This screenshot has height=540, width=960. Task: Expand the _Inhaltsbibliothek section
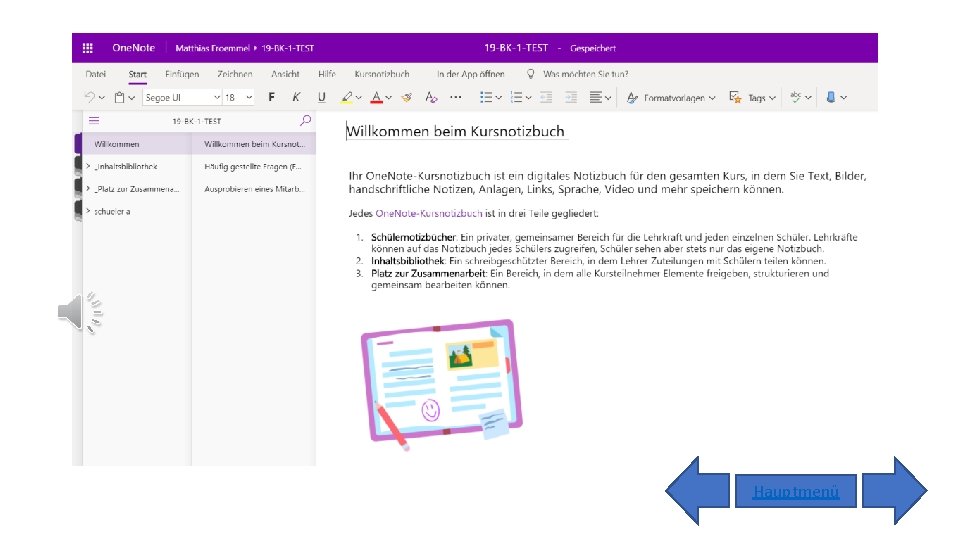point(88,166)
